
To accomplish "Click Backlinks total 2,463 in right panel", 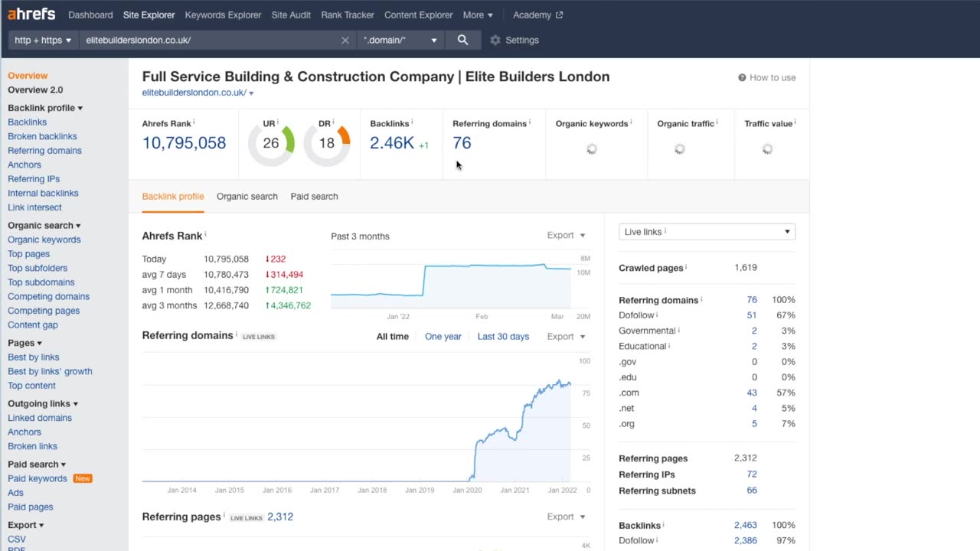I will click(x=745, y=525).
